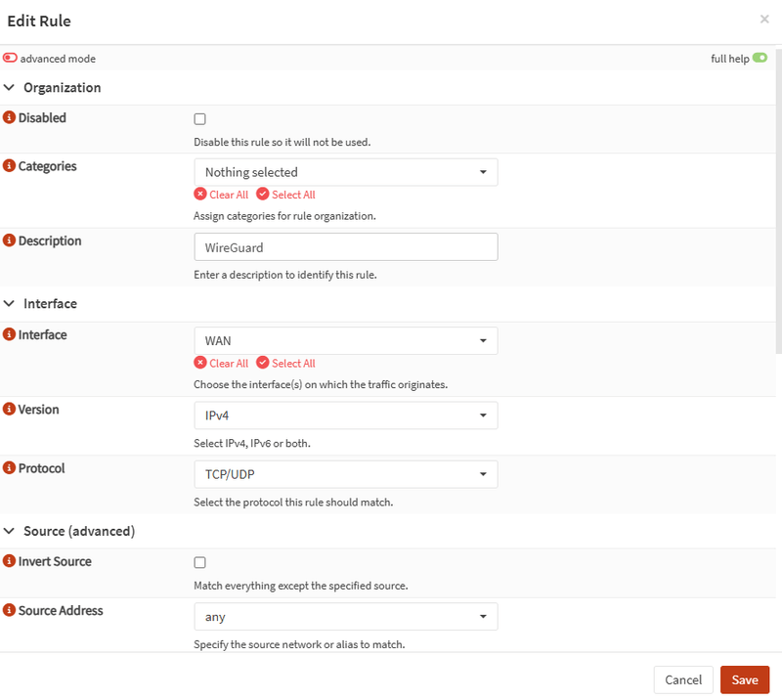Click the info icon beside Categories

click(x=9, y=165)
